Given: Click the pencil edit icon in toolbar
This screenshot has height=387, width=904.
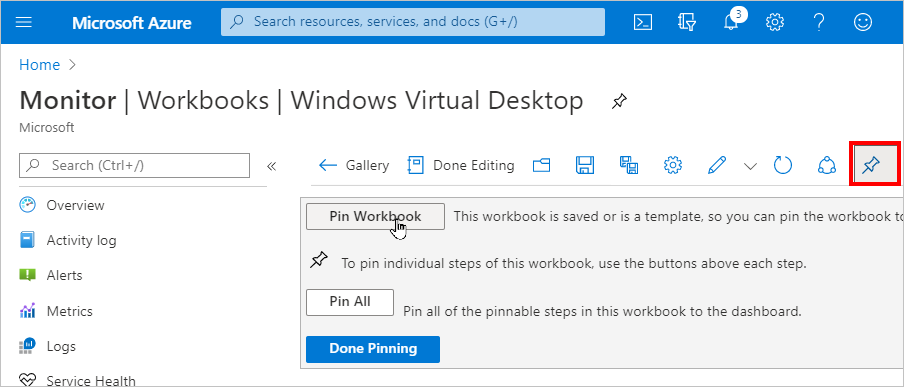Looking at the screenshot, I should pyautogui.click(x=716, y=166).
